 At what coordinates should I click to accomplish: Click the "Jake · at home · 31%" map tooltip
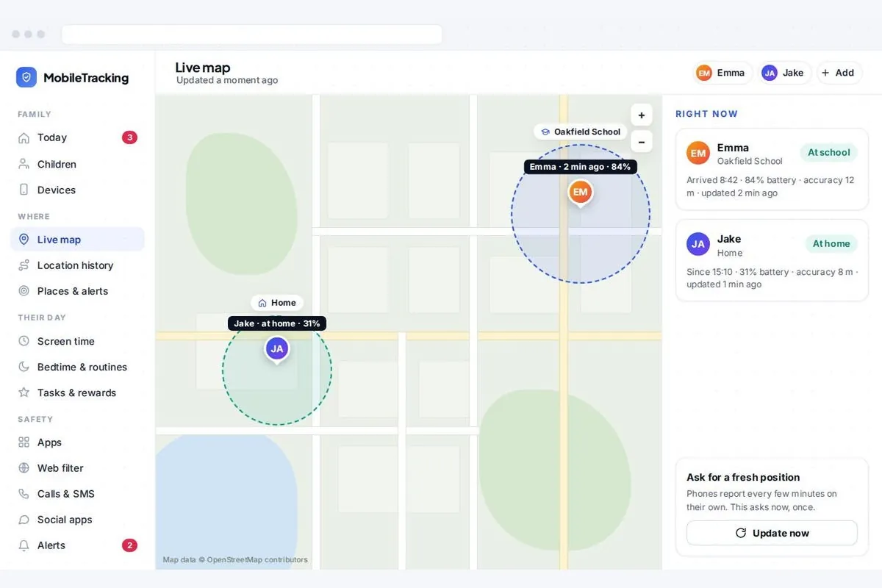(x=276, y=323)
